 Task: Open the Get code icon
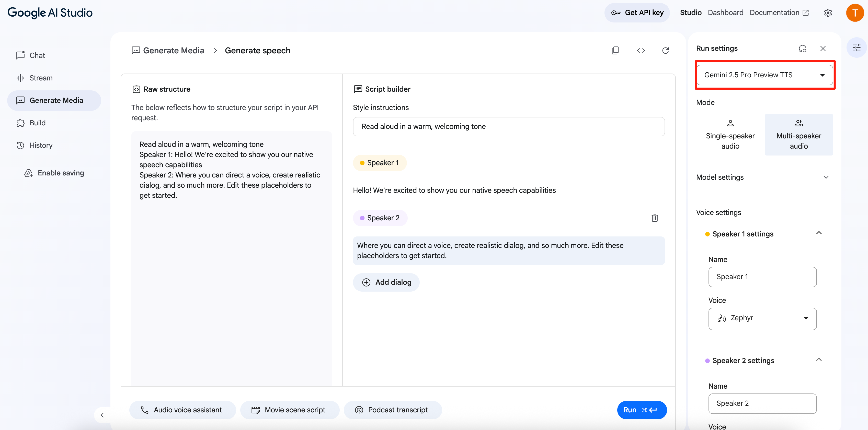point(641,51)
